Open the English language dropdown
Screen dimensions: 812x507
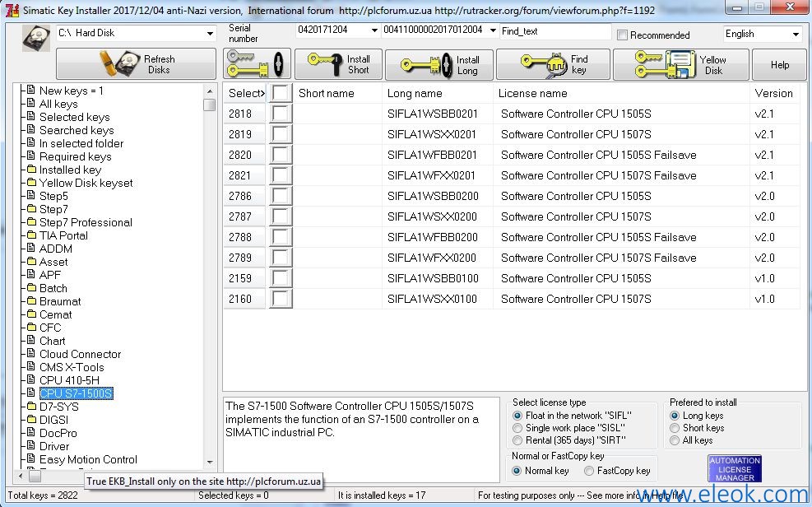tap(796, 35)
